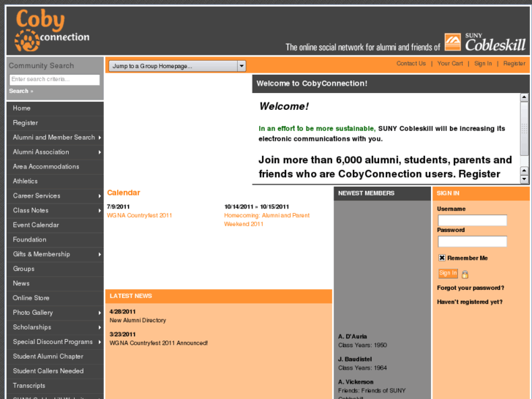Image resolution: width=532 pixels, height=399 pixels.
Task: Expand the Gifts & Membership submenu arrow
Action: pyautogui.click(x=100, y=254)
